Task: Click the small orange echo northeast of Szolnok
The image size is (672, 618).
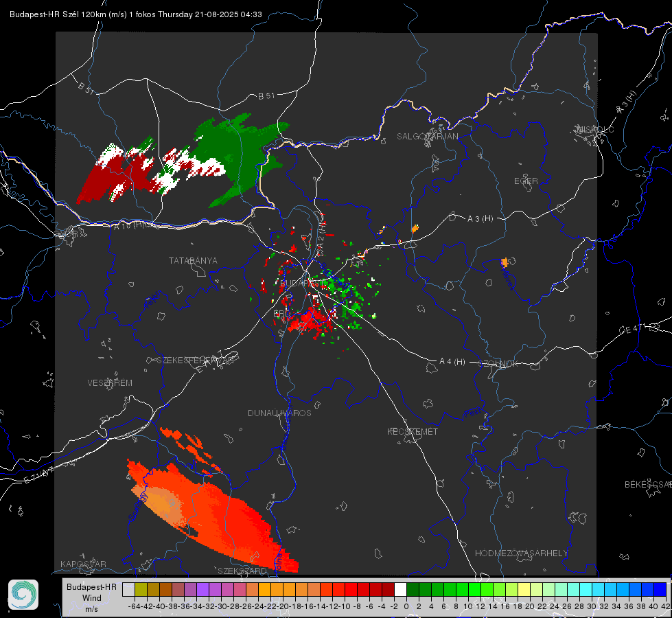Action: (505, 262)
